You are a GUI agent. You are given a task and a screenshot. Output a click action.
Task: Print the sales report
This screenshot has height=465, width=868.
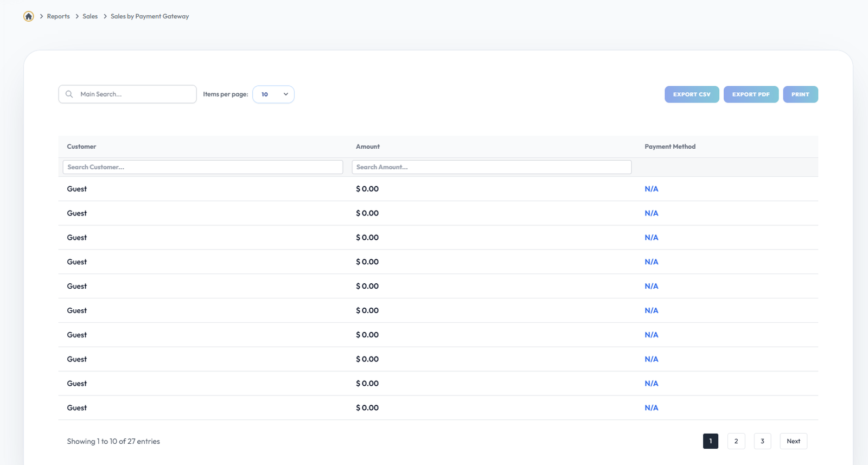pyautogui.click(x=800, y=94)
